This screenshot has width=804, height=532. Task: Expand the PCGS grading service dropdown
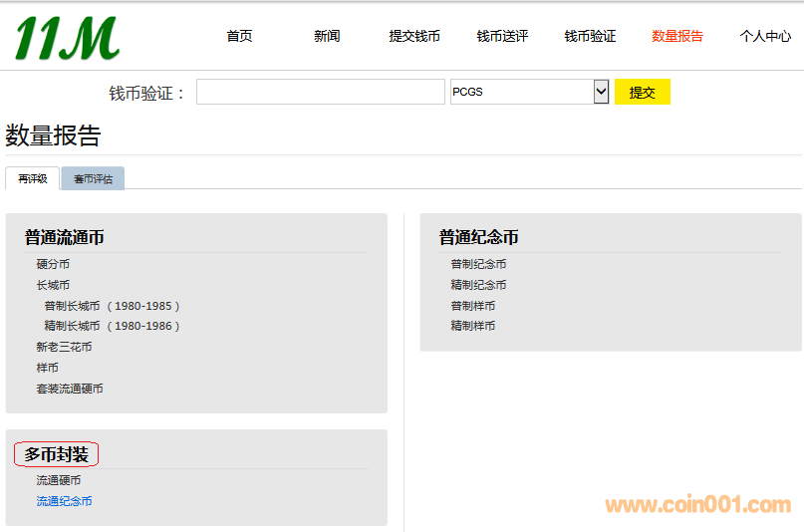coord(529,92)
